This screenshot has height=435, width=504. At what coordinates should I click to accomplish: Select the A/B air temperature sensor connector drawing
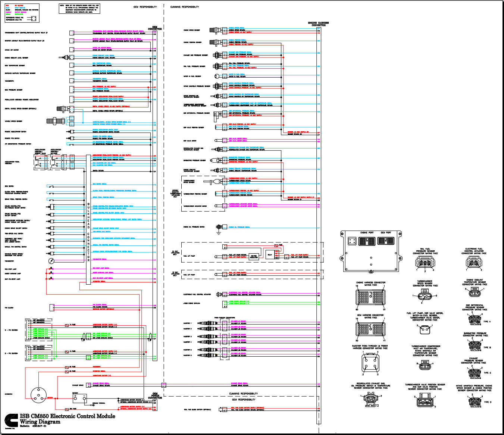point(425,365)
